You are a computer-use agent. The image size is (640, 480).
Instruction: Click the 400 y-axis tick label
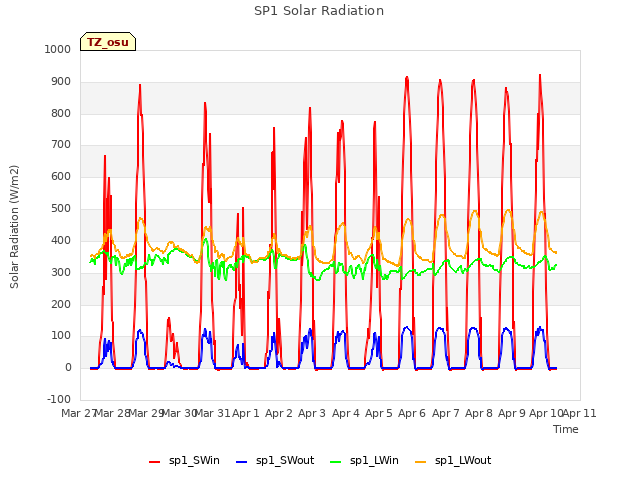[61, 240]
